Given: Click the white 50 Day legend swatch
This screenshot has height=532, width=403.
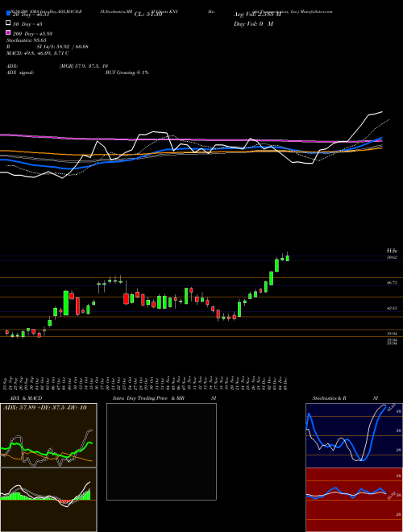Looking at the screenshot, I should tap(8, 23).
